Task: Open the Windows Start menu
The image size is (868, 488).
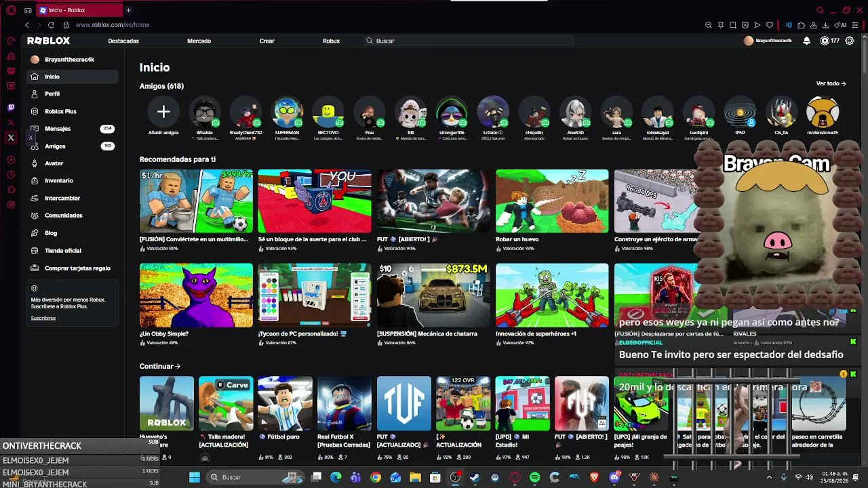Action: 195,477
